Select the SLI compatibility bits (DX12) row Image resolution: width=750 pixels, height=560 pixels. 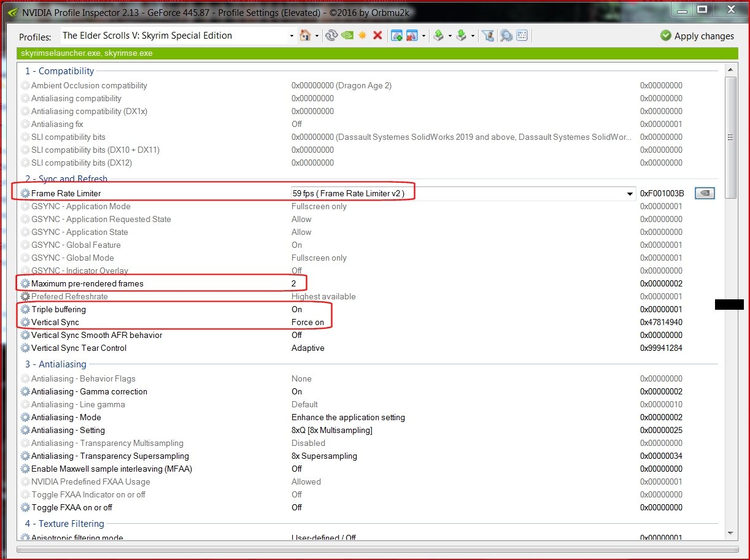(369, 163)
